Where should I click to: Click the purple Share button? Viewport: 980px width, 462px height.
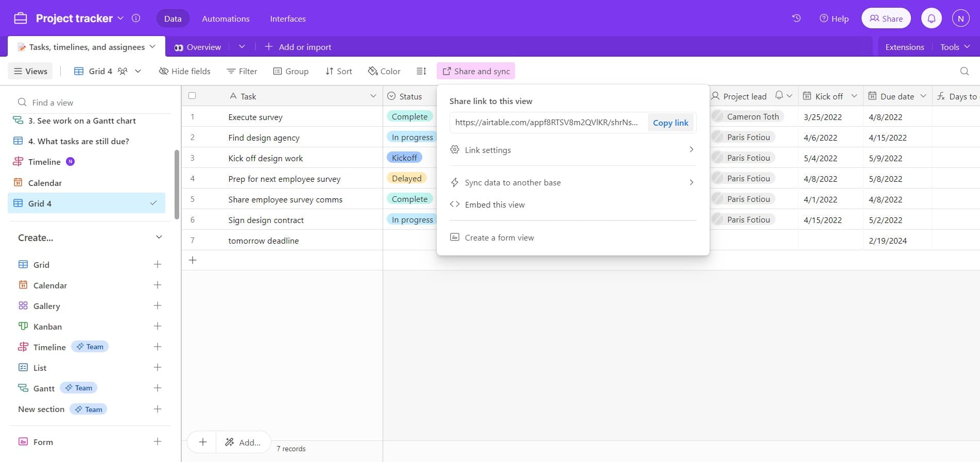(886, 19)
